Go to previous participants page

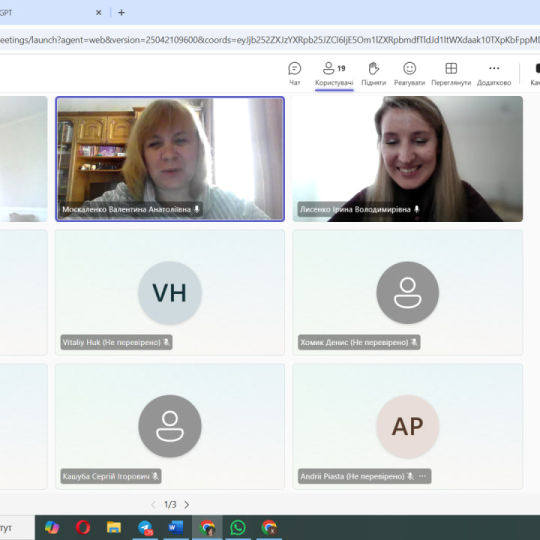pos(153,505)
